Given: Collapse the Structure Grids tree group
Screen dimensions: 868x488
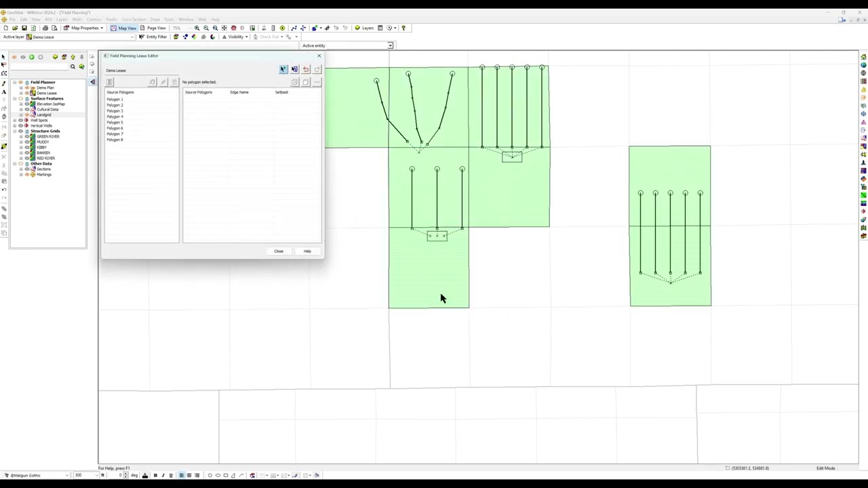Looking at the screenshot, I should click(16, 131).
